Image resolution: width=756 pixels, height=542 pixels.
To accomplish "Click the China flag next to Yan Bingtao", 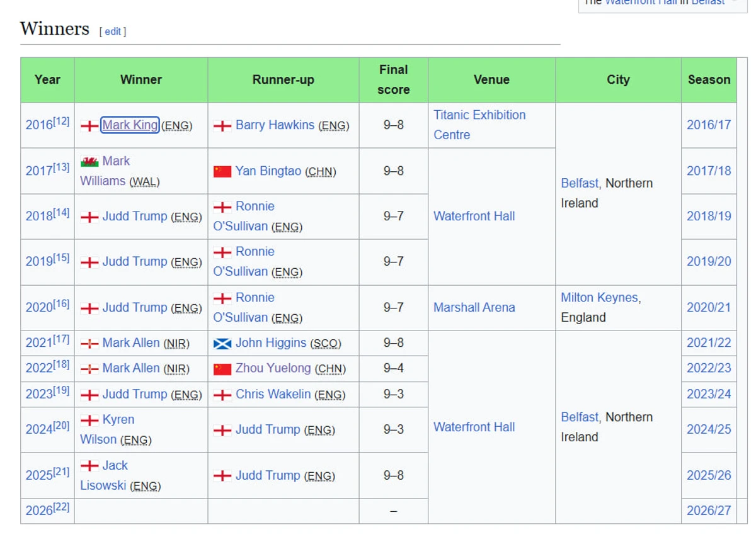I will tap(222, 171).
